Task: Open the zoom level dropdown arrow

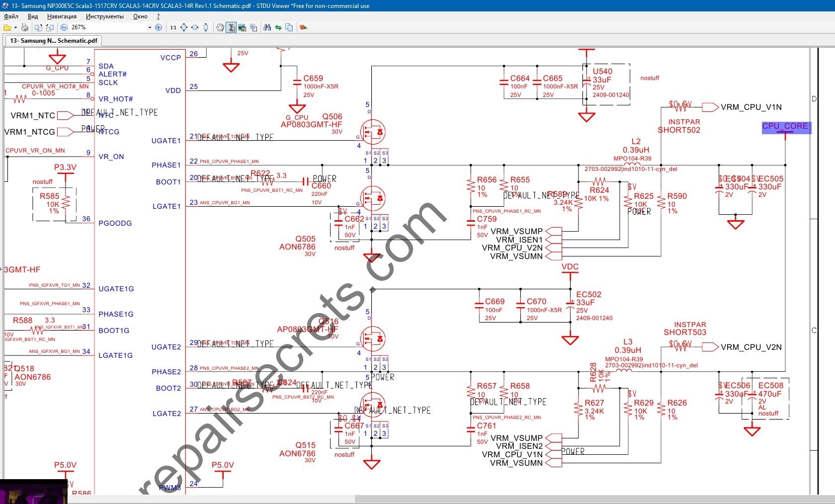Action: [x=150, y=27]
